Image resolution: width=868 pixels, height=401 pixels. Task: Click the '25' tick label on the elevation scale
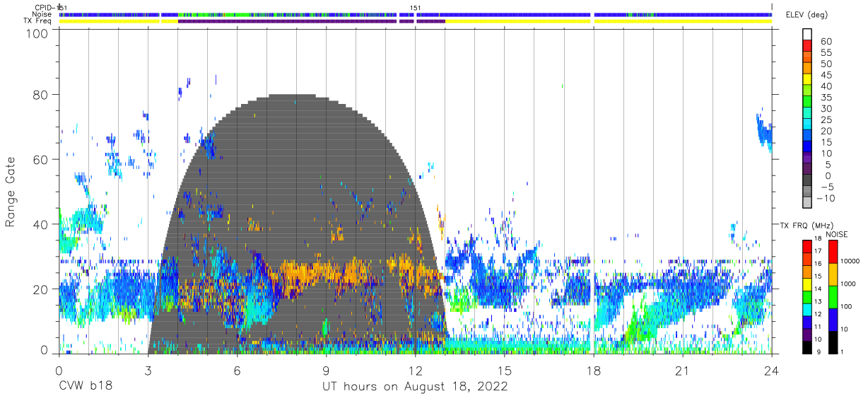point(826,120)
